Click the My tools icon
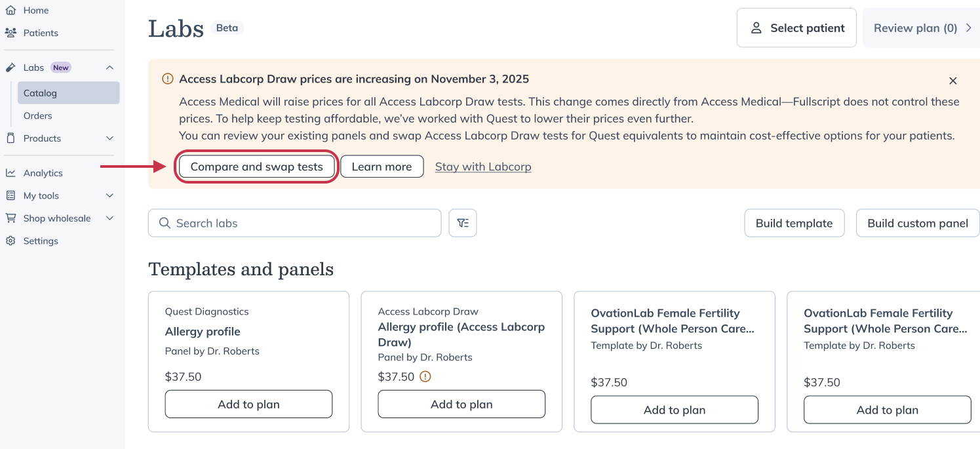Viewport: 980px width, 449px height. point(11,195)
